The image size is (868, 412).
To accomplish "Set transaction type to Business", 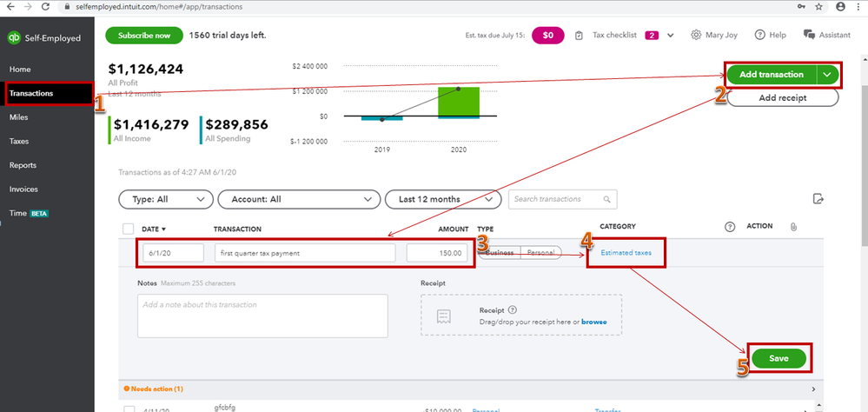I will (500, 253).
